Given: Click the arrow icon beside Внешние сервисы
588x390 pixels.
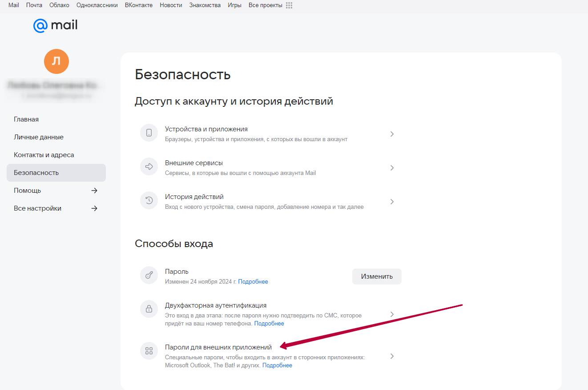Looking at the screenshot, I should click(149, 167).
